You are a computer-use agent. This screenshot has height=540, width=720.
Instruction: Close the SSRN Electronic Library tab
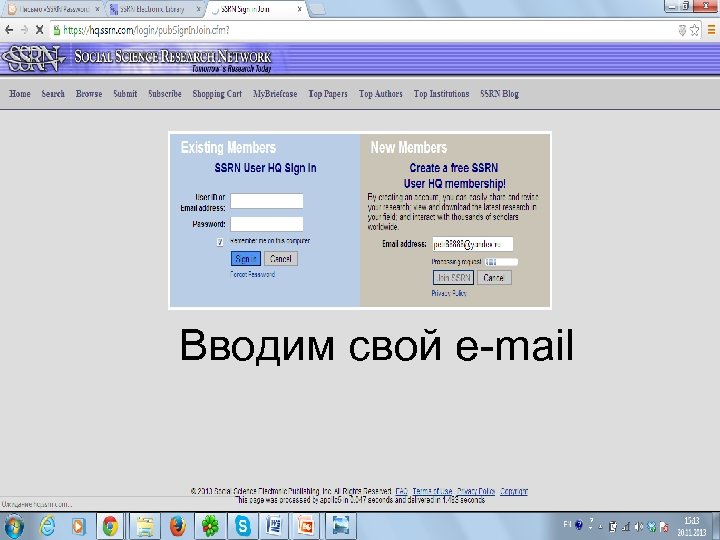(198, 9)
